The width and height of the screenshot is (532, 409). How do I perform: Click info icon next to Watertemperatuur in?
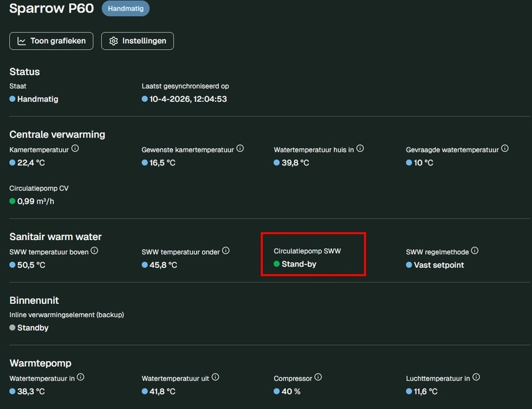point(80,377)
